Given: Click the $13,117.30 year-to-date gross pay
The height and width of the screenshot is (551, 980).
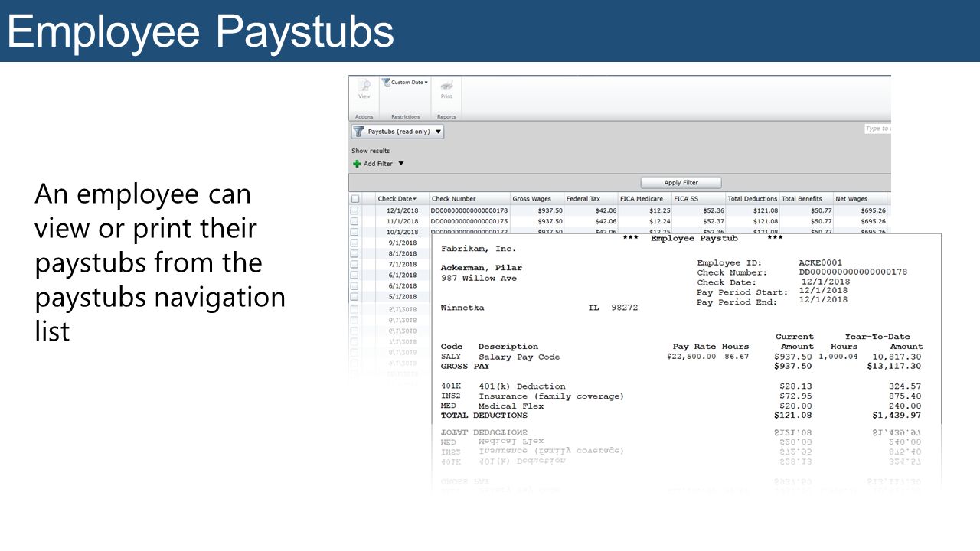Looking at the screenshot, I should (x=894, y=366).
